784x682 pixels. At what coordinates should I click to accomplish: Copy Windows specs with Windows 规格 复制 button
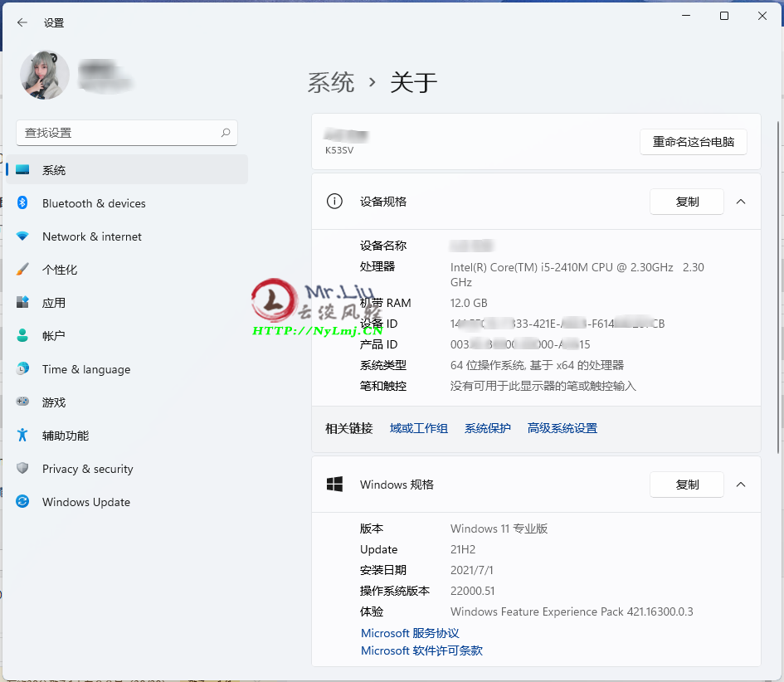point(686,485)
